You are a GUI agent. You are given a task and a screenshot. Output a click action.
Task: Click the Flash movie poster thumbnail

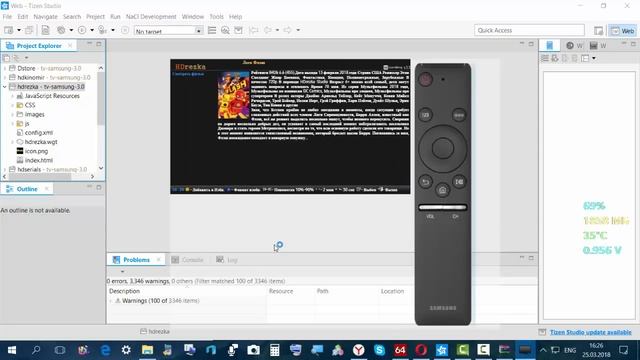233,96
